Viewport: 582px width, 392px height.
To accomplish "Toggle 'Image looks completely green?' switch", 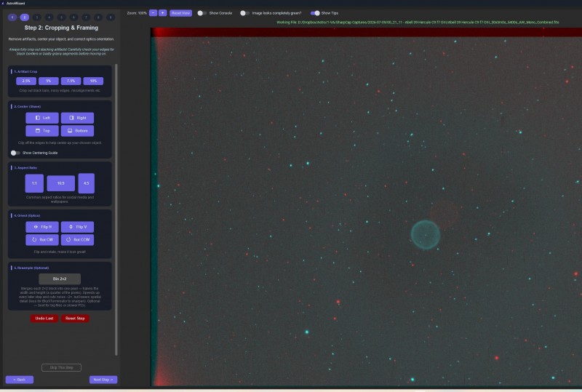I will click(244, 13).
